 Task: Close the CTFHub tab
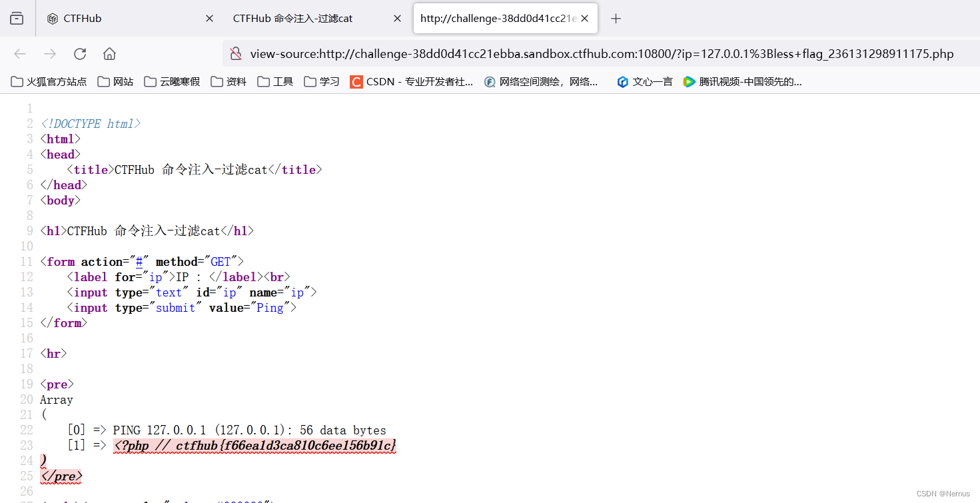point(209,19)
